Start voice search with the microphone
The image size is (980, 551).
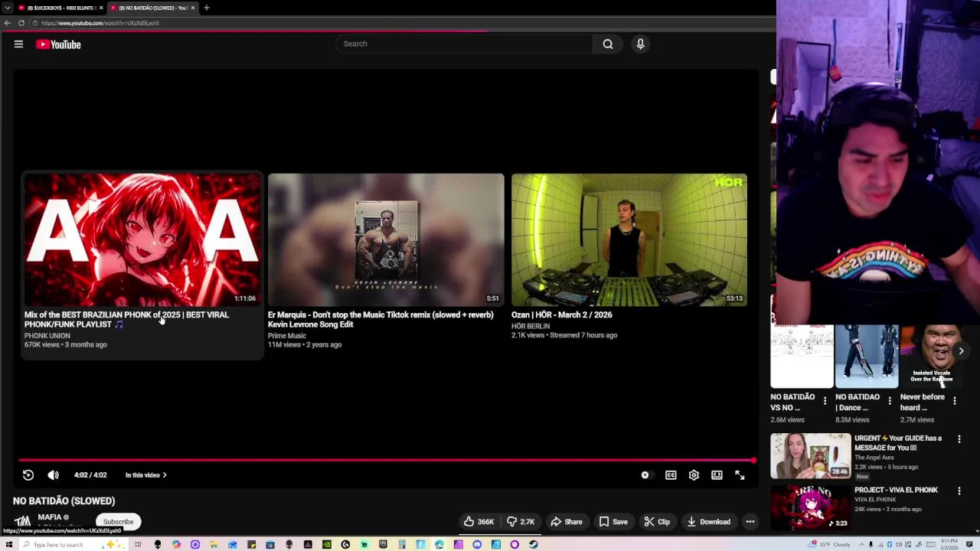(641, 44)
